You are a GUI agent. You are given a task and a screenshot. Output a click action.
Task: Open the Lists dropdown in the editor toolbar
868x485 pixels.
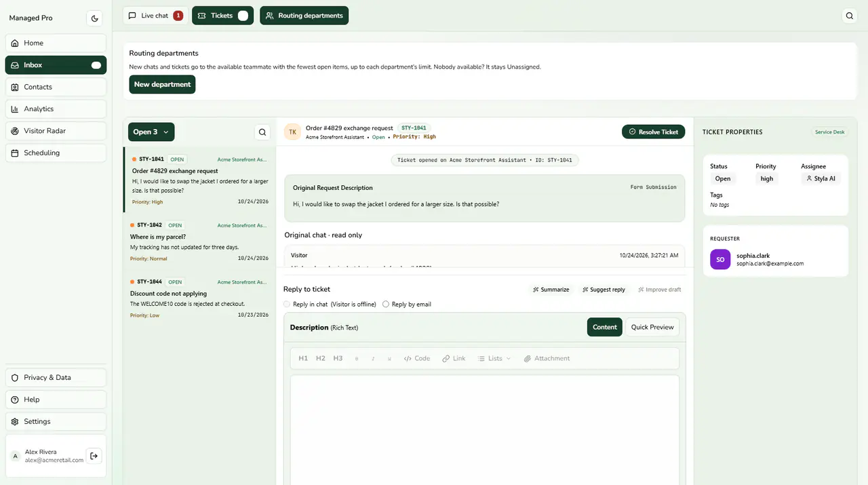click(x=494, y=358)
